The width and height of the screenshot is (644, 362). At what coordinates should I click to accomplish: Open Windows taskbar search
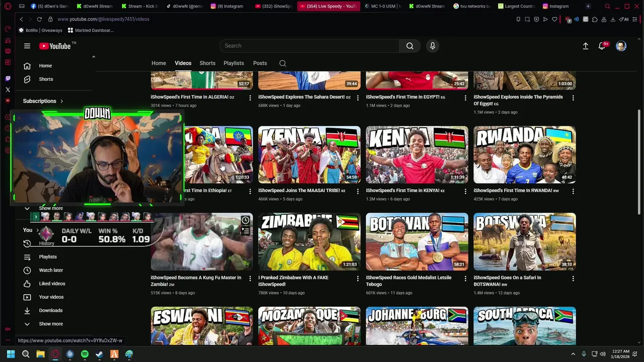[26, 354]
